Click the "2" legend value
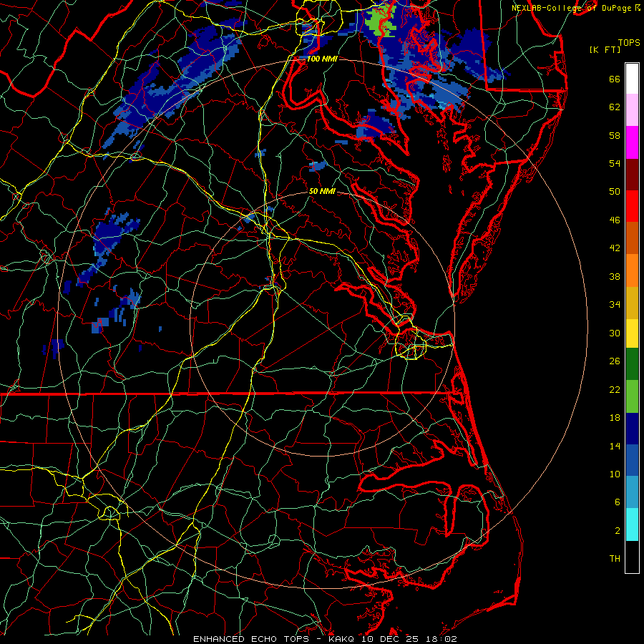Image resolution: width=644 pixels, height=644 pixels. pos(618,531)
